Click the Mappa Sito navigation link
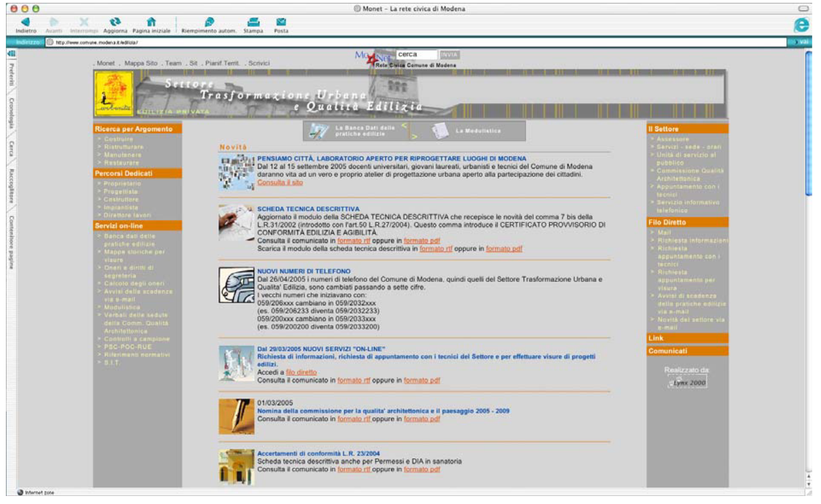 tap(141, 63)
